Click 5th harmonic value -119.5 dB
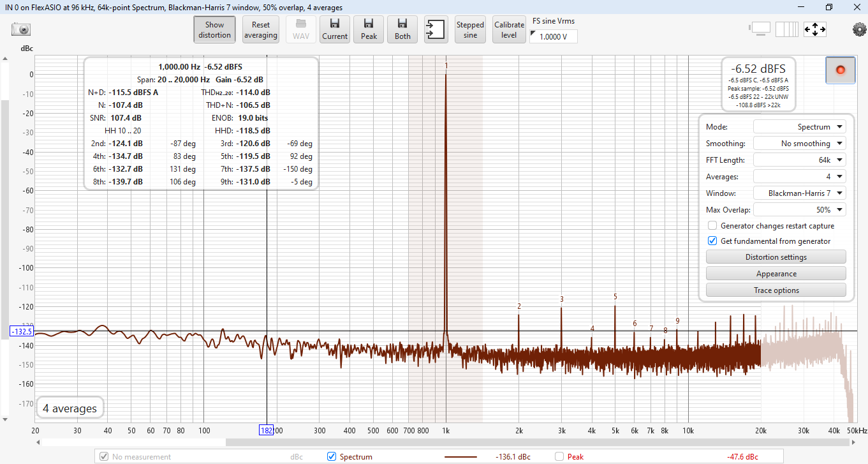Image resolution: width=868 pixels, height=464 pixels. coord(253,156)
